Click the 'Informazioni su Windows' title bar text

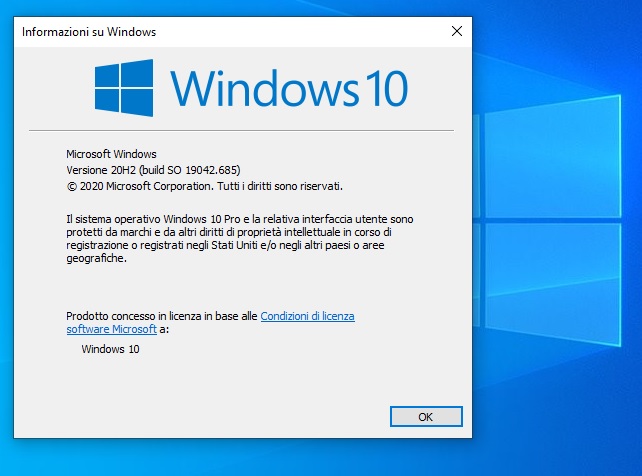coord(89,32)
